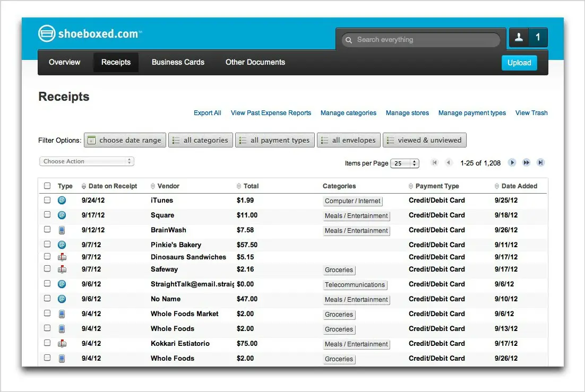Image resolution: width=585 pixels, height=392 pixels.
Task: Click the fast-forward pages arrow
Action: tap(526, 163)
